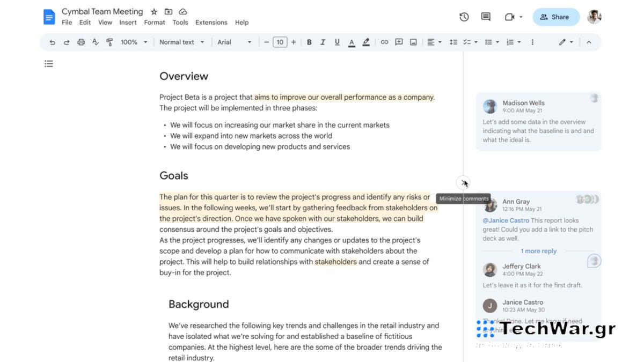644x362 pixels.
Task: Click the Insert link icon
Action: click(x=384, y=42)
